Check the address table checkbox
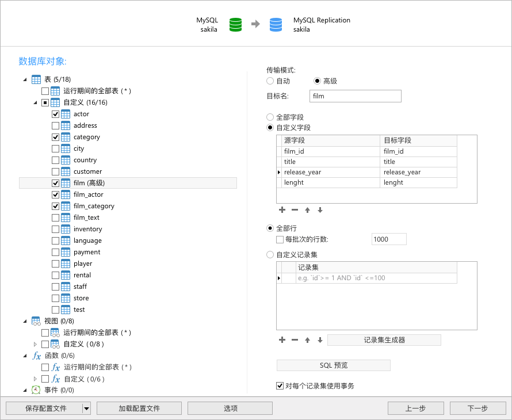Image resolution: width=512 pixels, height=420 pixels. [x=55, y=125]
